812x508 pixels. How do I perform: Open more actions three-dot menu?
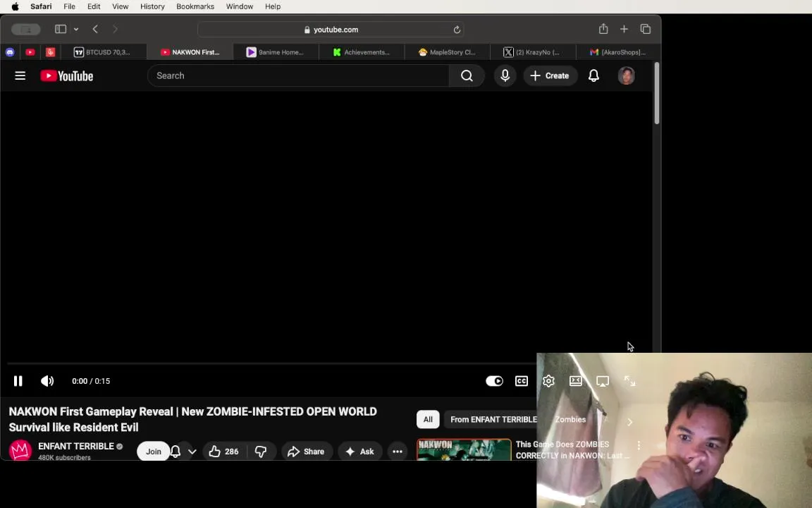pyautogui.click(x=398, y=452)
